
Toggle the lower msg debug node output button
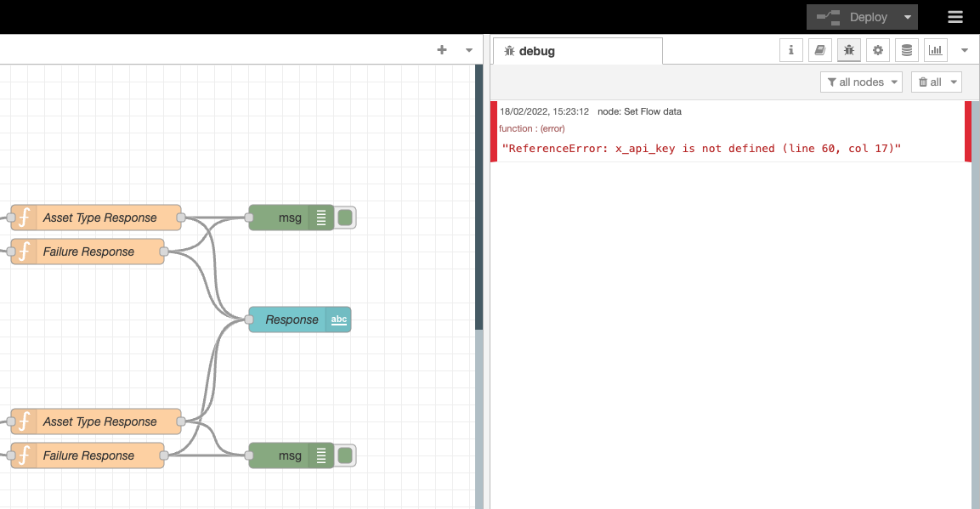pos(345,455)
